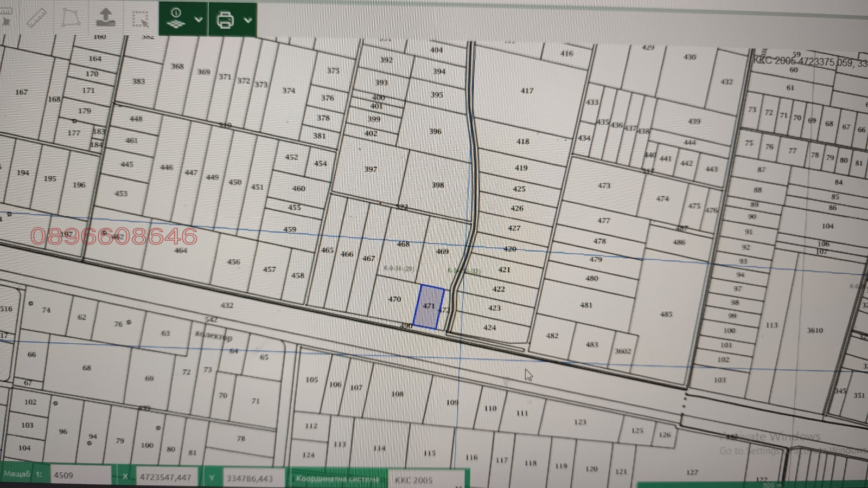
Task: Click the upload file icon
Action: point(105,18)
